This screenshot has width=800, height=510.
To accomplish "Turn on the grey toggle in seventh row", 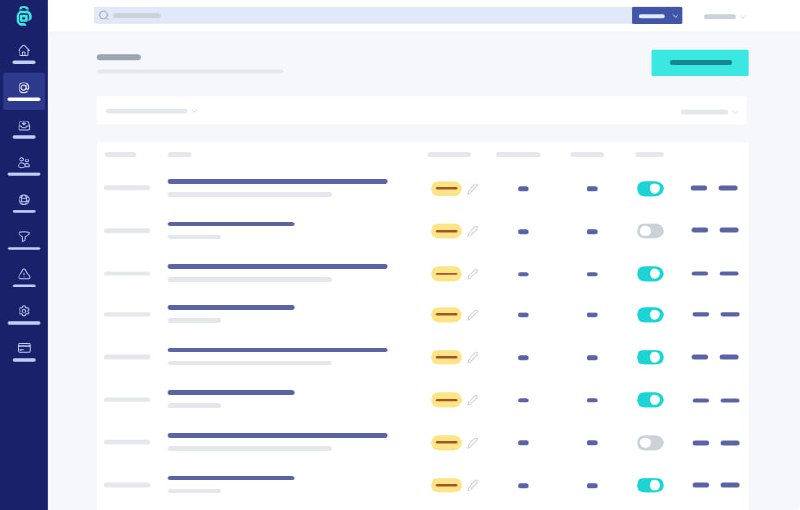I will coord(650,443).
